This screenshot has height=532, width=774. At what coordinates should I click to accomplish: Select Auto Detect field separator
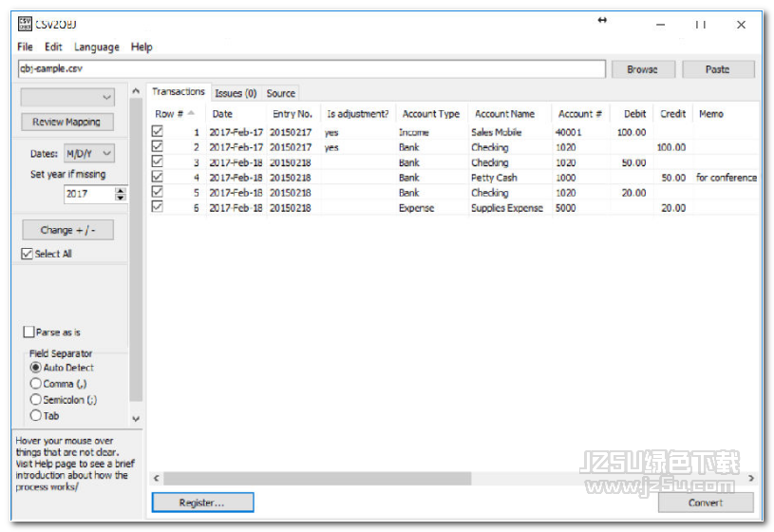pos(35,367)
